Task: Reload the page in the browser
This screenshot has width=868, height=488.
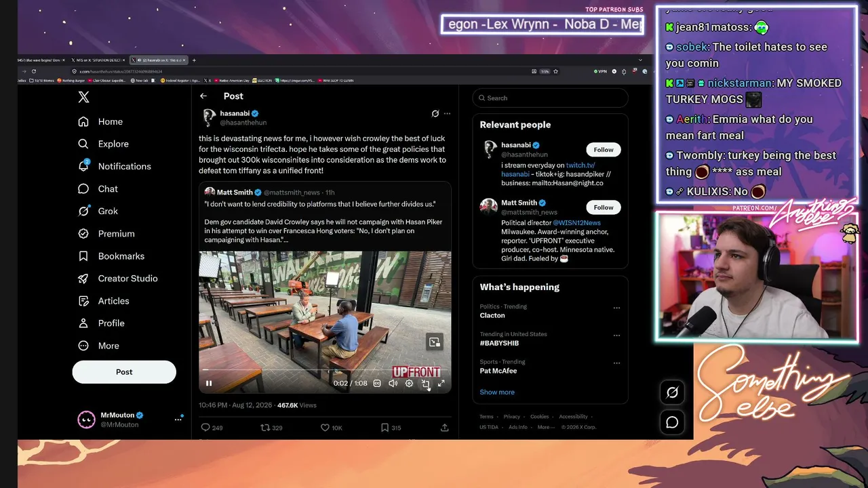Action: [34, 71]
